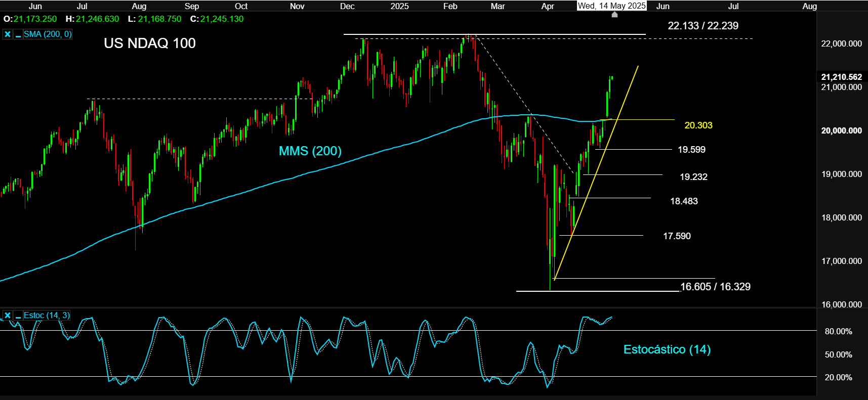The image size is (868, 400).
Task: Click the 20.00% stochastic axis label
Action: click(839, 378)
